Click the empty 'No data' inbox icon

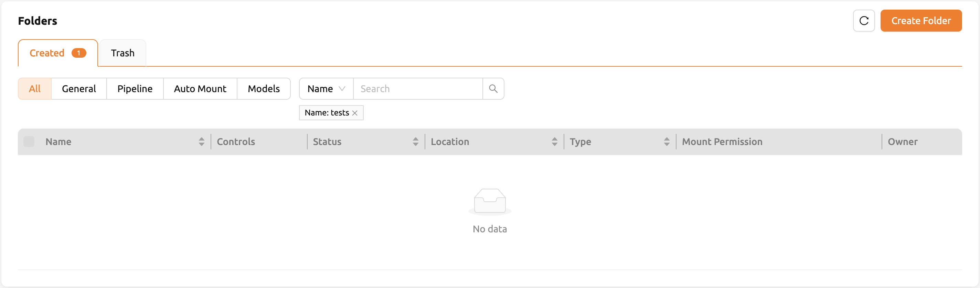click(x=490, y=201)
